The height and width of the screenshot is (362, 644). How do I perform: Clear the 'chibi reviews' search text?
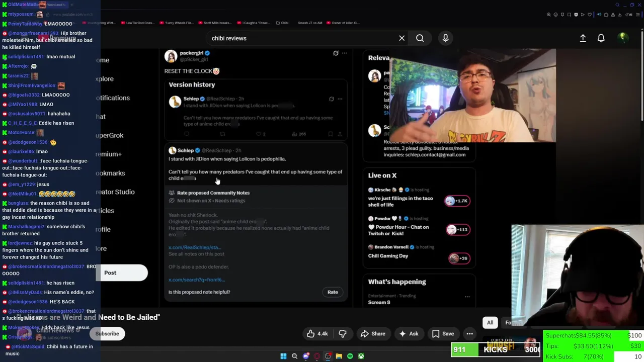(401, 38)
